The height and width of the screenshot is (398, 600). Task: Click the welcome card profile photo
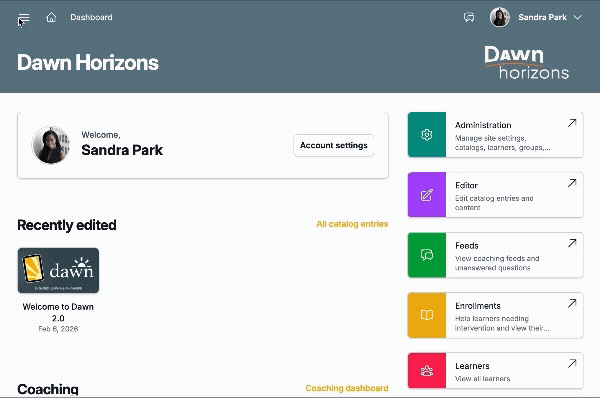click(51, 145)
